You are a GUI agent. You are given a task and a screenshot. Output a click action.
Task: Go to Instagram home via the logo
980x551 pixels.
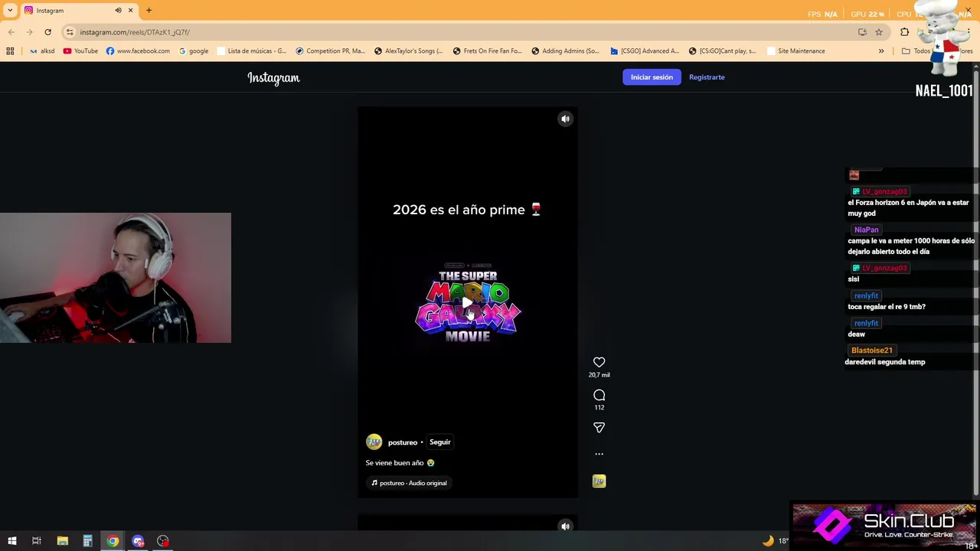point(273,78)
